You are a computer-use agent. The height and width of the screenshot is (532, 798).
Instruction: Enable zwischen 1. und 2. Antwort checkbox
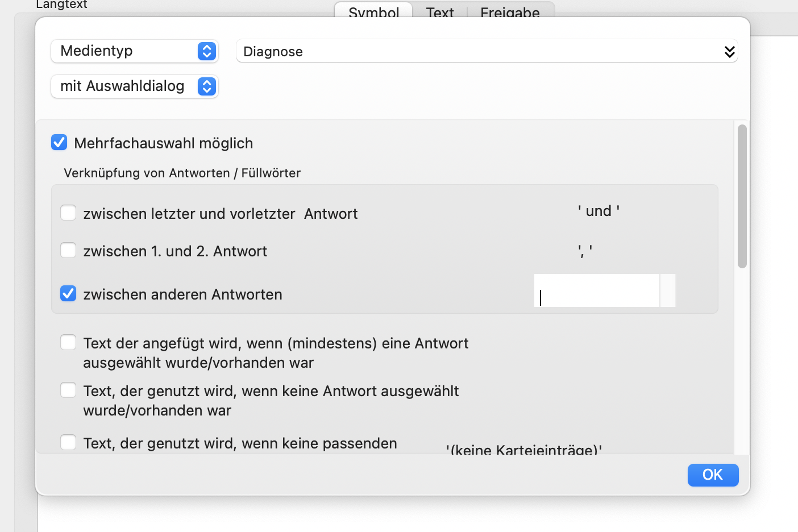tap(68, 250)
